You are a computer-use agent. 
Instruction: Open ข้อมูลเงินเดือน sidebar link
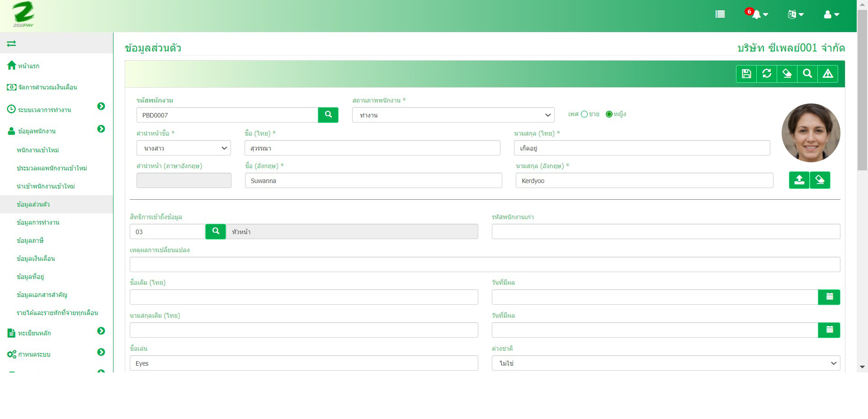click(36, 259)
